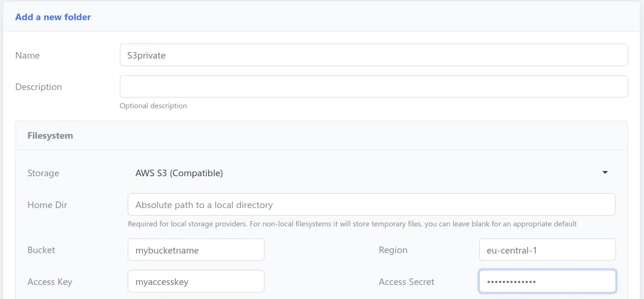Click the Home Dir help text about local storage providers
644x299 pixels.
tap(352, 224)
